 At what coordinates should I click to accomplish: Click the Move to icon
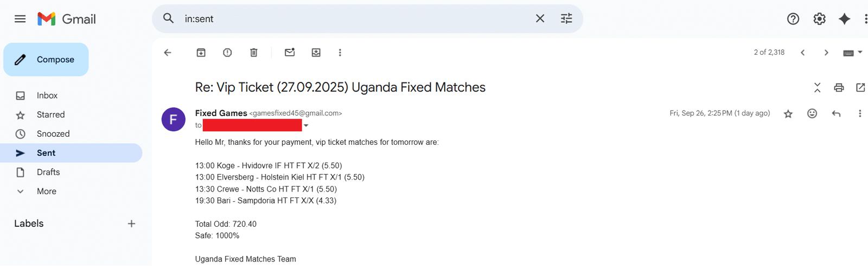[316, 53]
